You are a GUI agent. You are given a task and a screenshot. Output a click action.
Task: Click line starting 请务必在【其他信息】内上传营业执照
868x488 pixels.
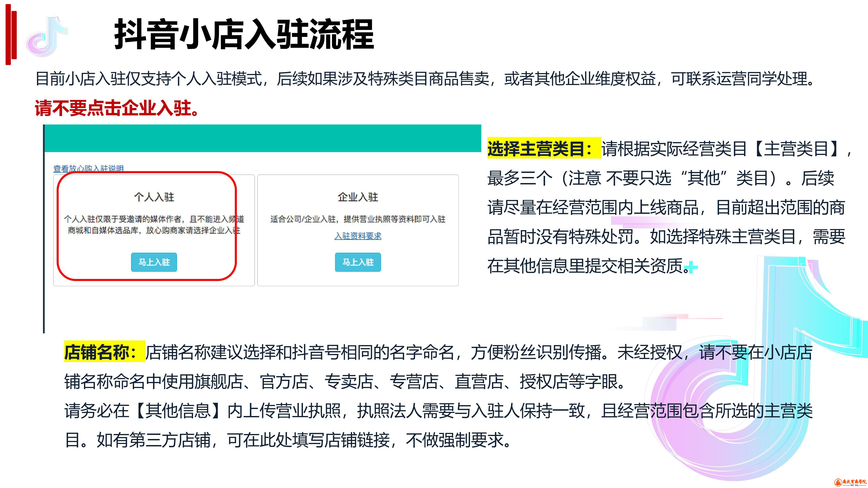pyautogui.click(x=438, y=411)
